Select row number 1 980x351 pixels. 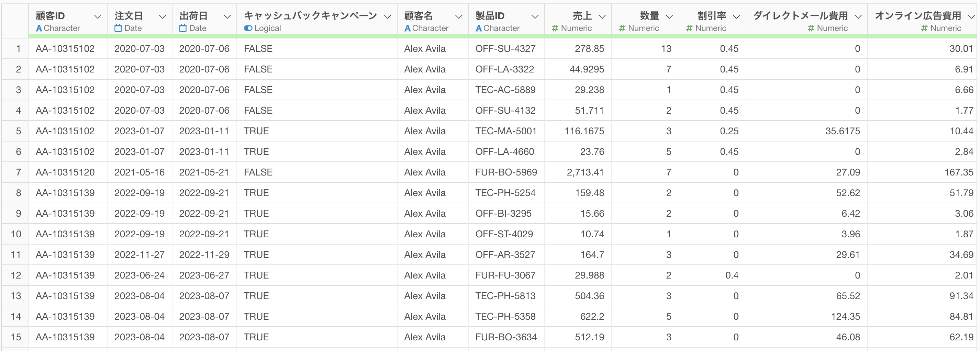pyautogui.click(x=18, y=49)
